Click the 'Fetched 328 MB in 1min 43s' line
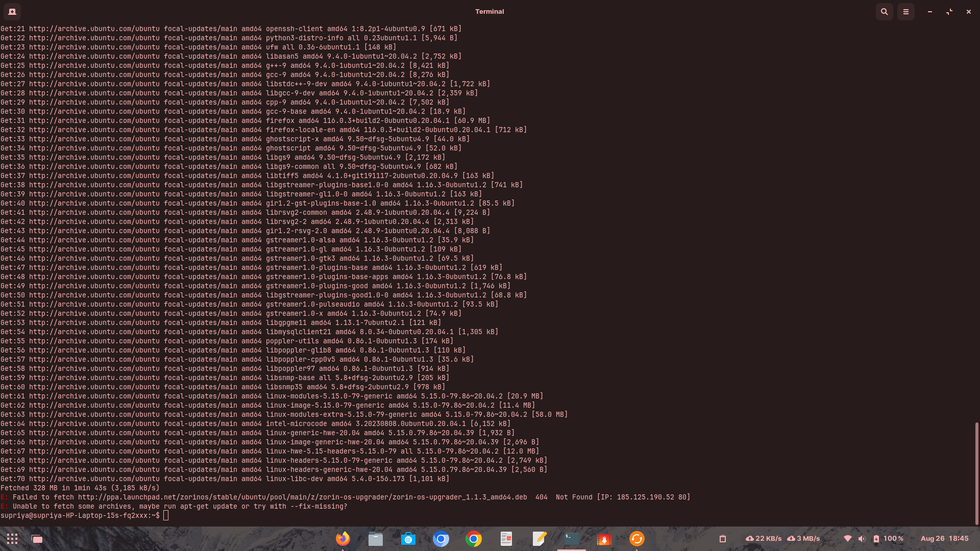This screenshot has width=980, height=551. (x=80, y=488)
